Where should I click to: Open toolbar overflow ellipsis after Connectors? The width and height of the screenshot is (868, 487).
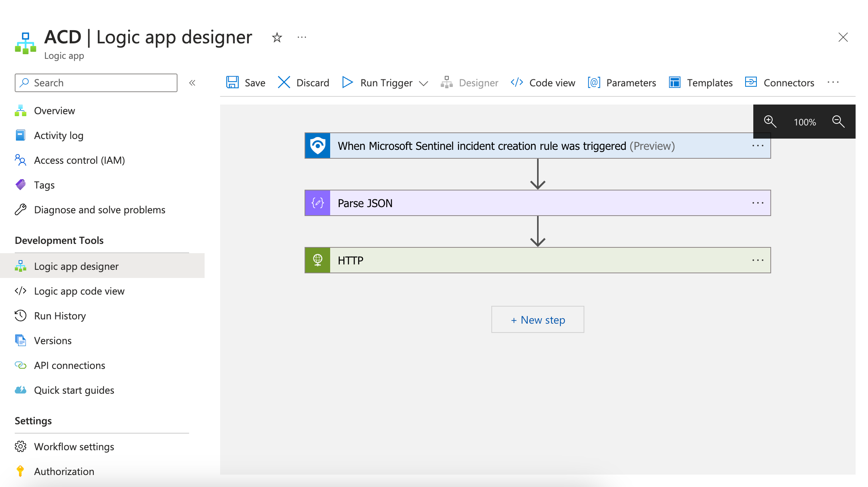pos(833,82)
